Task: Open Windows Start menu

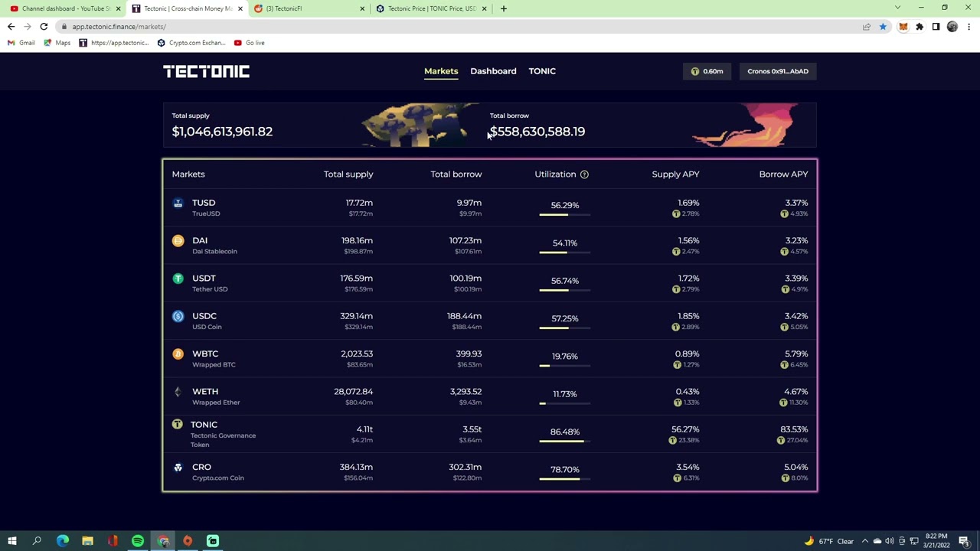Action: (x=12, y=541)
